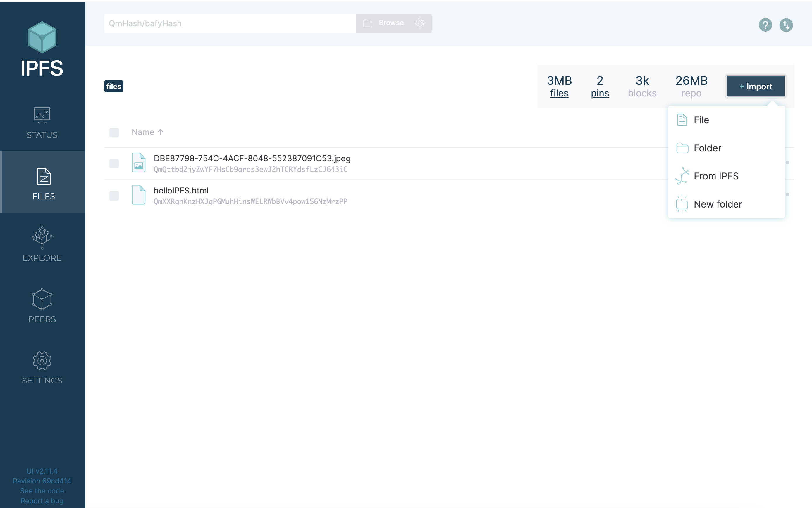The height and width of the screenshot is (508, 812).
Task: Click the helloIPFS.html document icon
Action: click(x=139, y=195)
